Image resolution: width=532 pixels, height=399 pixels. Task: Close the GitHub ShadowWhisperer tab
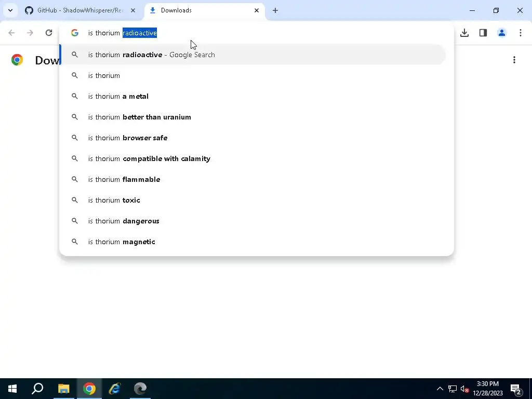(x=133, y=10)
